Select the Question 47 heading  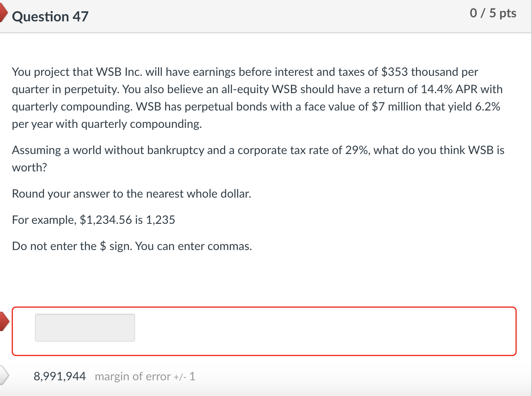(50, 17)
